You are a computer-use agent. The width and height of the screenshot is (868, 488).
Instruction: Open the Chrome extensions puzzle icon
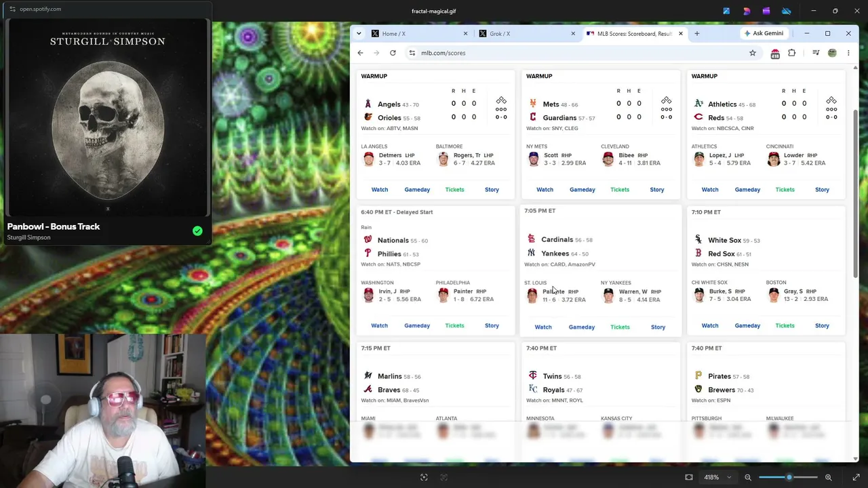click(791, 53)
